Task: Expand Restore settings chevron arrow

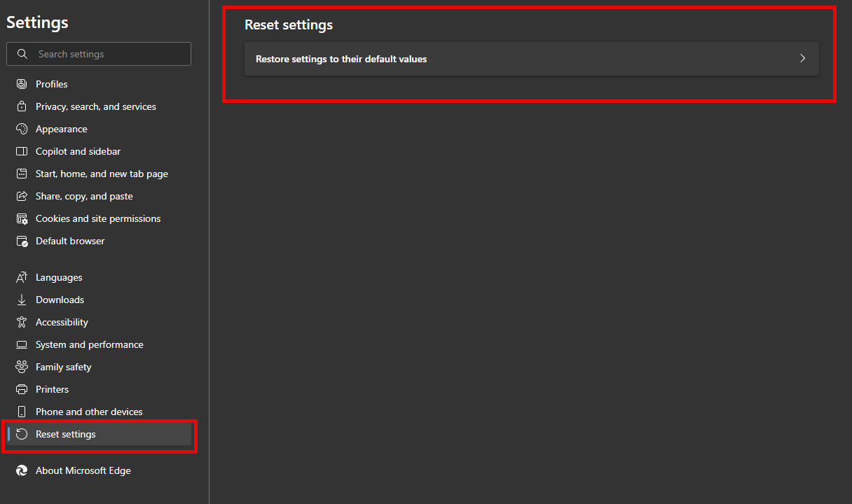Action: (x=803, y=59)
